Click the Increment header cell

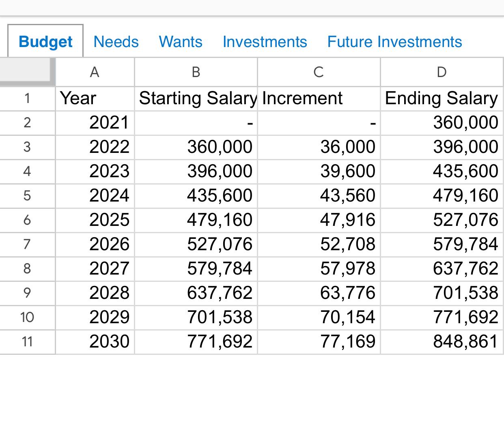[x=319, y=98]
